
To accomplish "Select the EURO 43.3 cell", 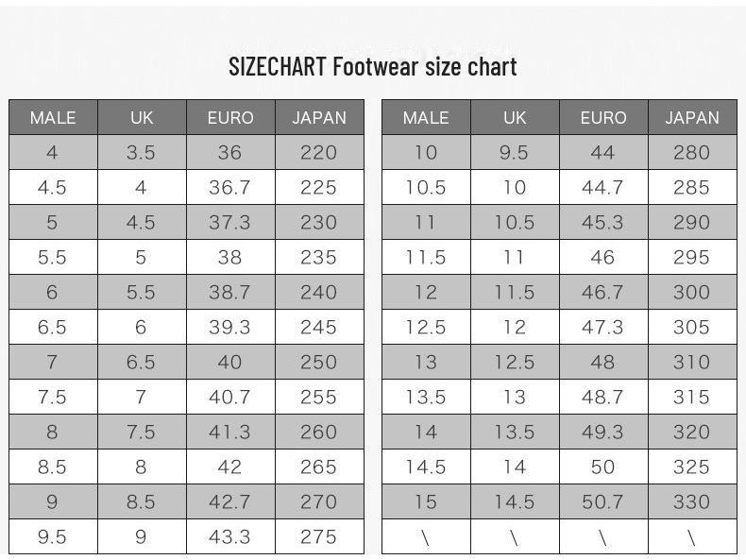I will 229,536.
